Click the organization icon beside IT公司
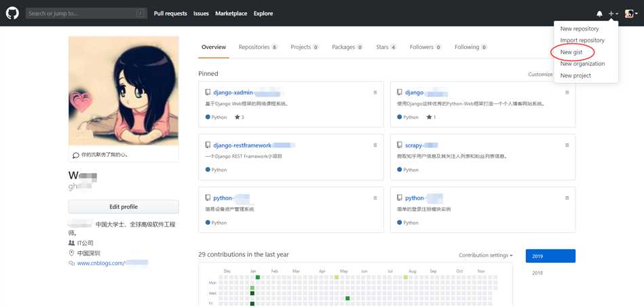This screenshot has width=644, height=307. [71, 243]
